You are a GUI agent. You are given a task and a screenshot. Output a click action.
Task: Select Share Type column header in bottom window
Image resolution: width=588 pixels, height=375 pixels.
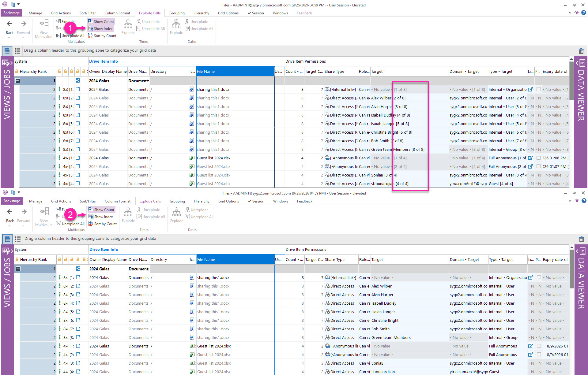coord(341,260)
